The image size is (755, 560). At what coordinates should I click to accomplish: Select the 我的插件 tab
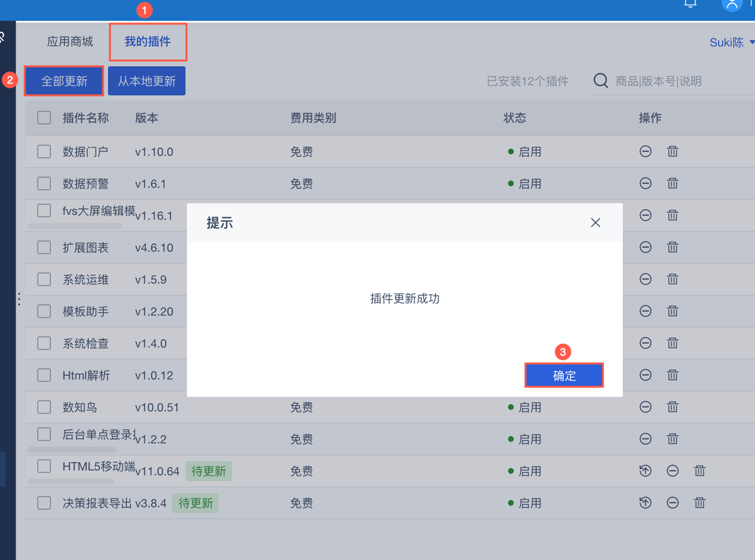coord(148,42)
